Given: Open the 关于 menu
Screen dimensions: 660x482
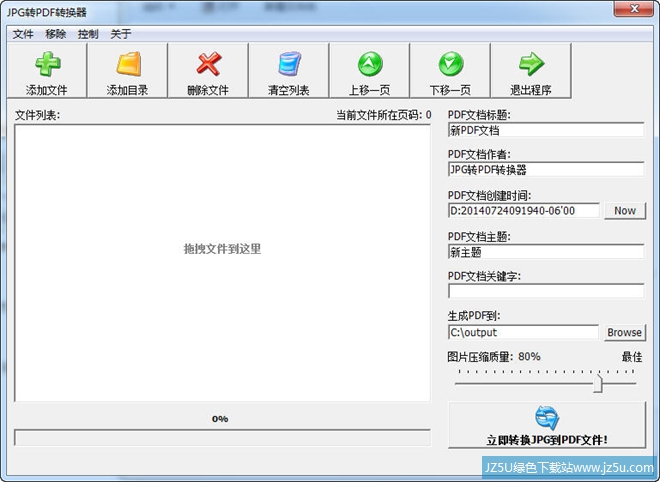Looking at the screenshot, I should point(121,34).
